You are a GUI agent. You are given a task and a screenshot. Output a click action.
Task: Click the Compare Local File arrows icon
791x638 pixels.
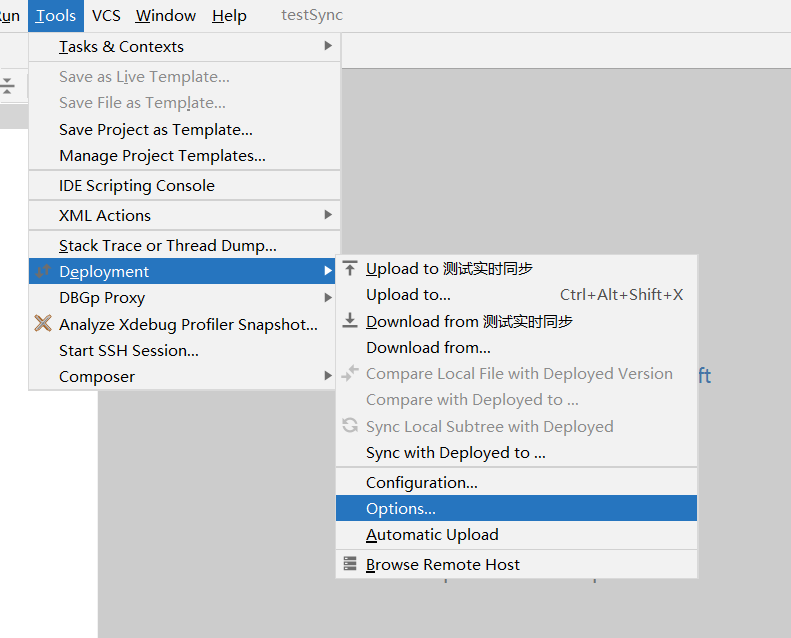350,373
